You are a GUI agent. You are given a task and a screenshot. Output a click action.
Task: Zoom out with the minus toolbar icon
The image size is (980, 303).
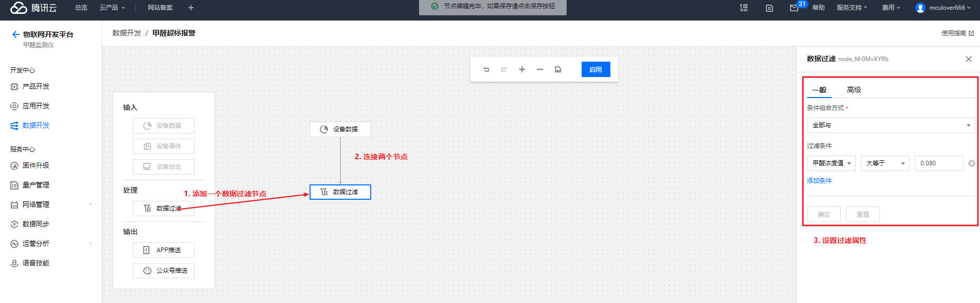click(x=540, y=69)
